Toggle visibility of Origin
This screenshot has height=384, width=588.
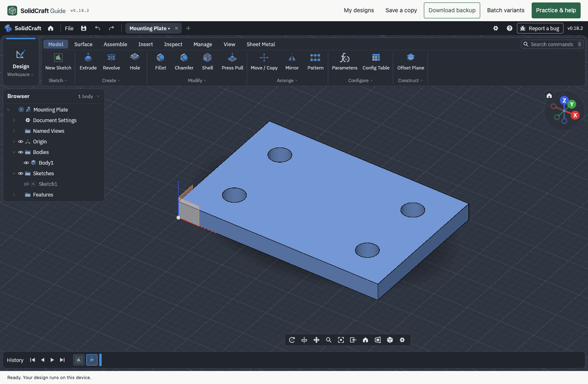point(20,142)
